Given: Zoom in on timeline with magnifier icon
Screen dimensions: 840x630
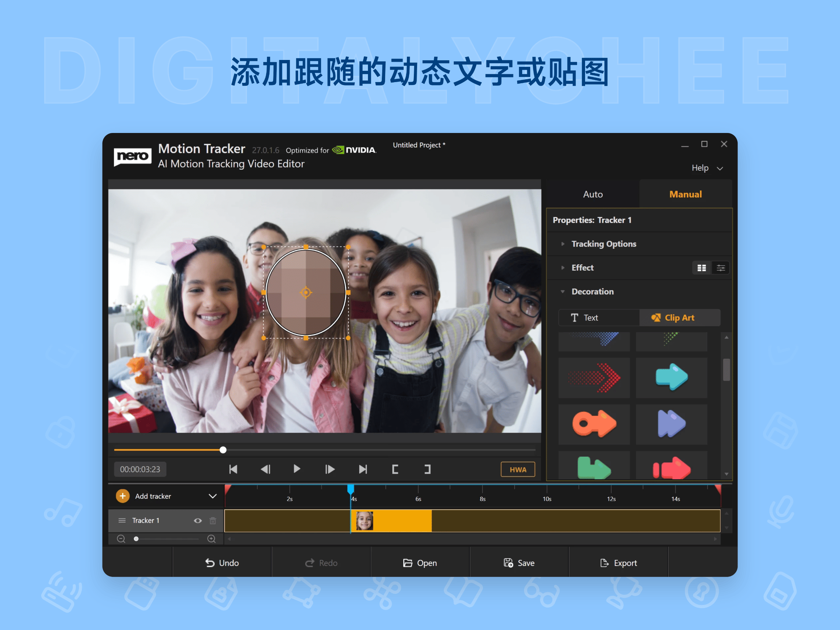Looking at the screenshot, I should (211, 538).
